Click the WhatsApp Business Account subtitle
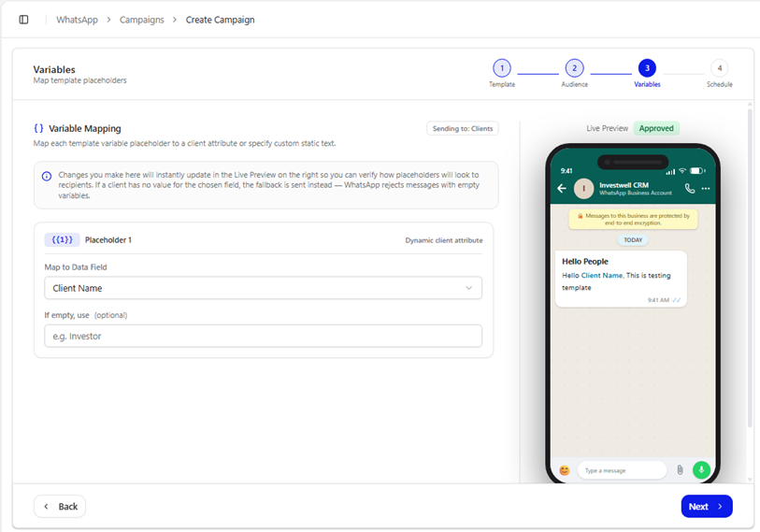Viewport: 760px width, 532px height. point(636,193)
